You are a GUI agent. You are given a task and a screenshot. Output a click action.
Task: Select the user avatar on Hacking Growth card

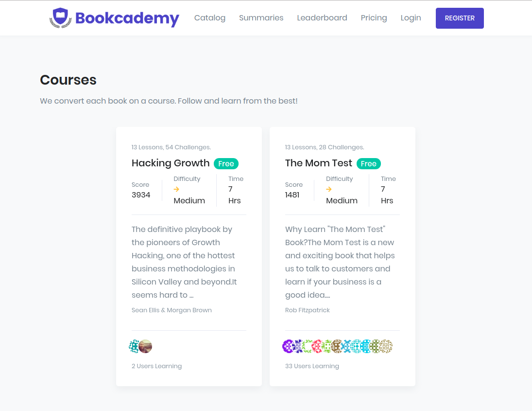pos(145,346)
